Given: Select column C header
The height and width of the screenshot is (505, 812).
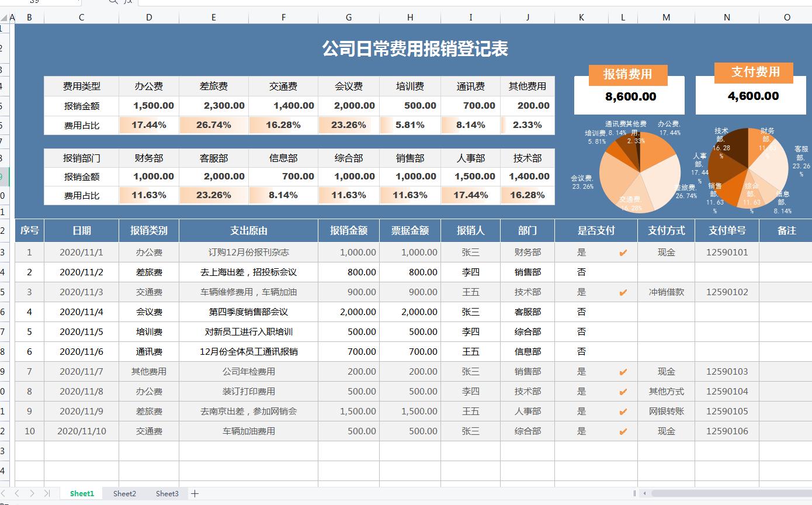Looking at the screenshot, I should pos(81,17).
